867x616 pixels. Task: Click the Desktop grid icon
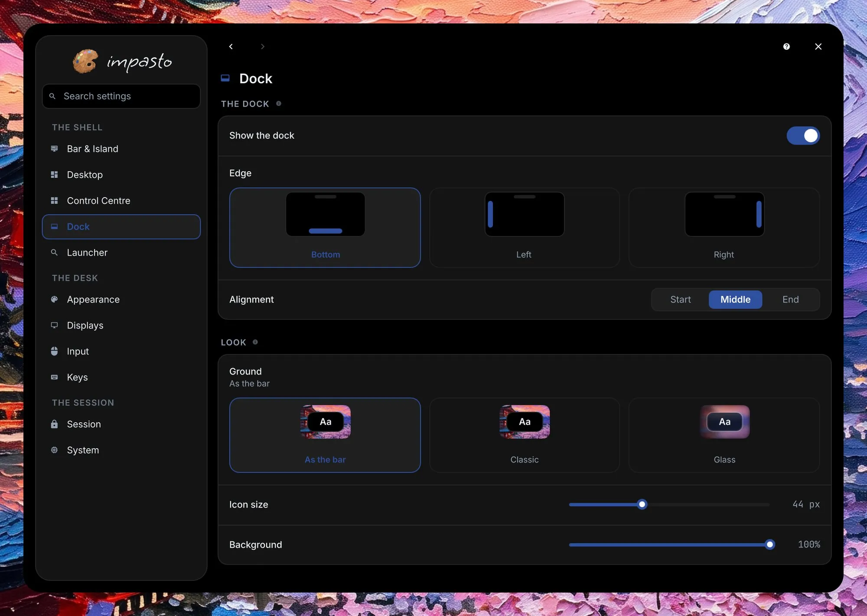coord(54,175)
